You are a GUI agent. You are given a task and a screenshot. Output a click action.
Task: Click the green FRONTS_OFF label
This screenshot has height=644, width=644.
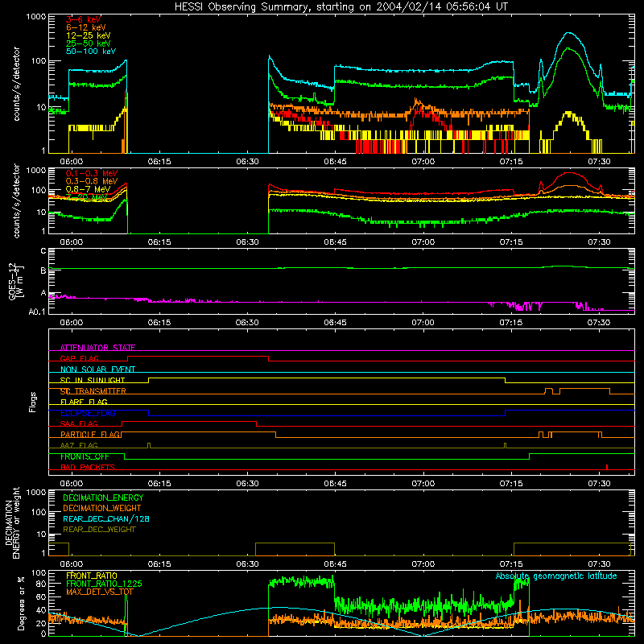pyautogui.click(x=85, y=456)
